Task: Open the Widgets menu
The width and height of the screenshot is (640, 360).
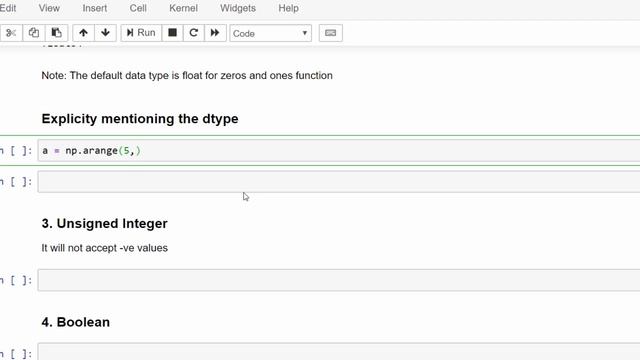Action: point(238,8)
